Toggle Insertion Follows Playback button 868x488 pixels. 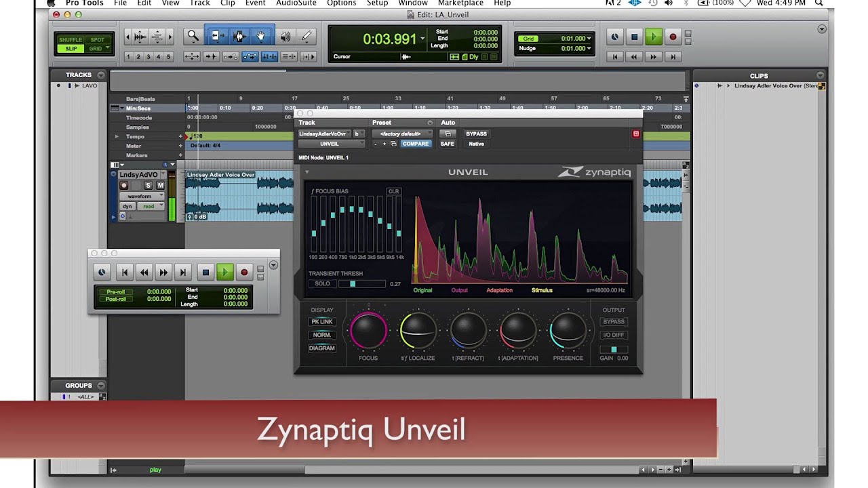[x=307, y=56]
